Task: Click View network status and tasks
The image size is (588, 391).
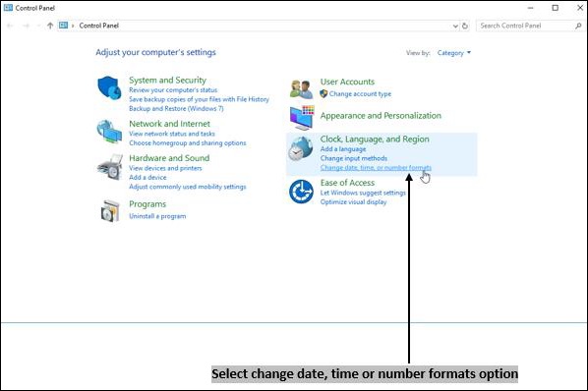Action: click(172, 134)
